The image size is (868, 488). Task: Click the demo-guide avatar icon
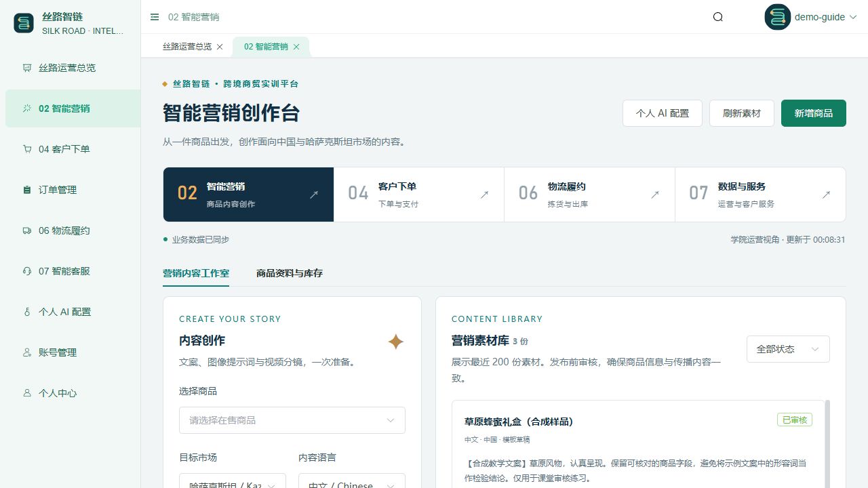(778, 17)
